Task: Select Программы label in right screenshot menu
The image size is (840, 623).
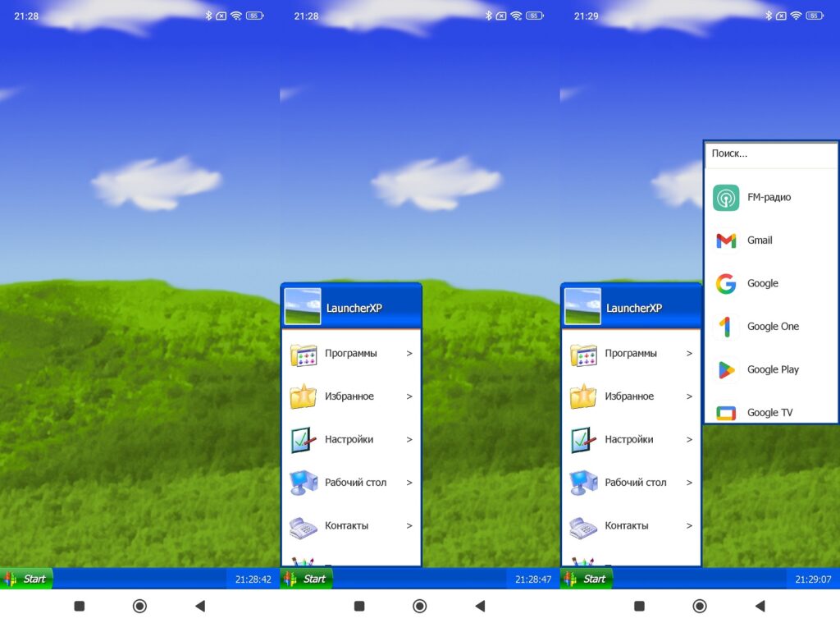Action: [631, 353]
